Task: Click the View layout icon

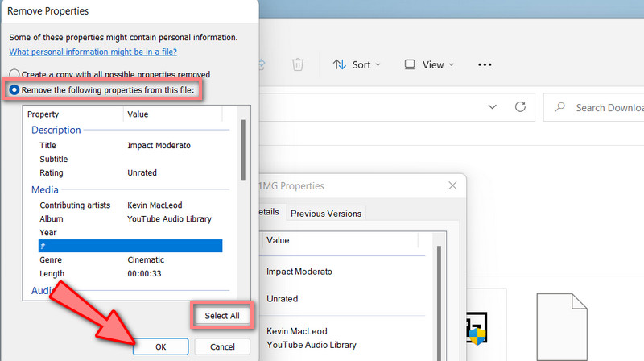Action: point(410,64)
